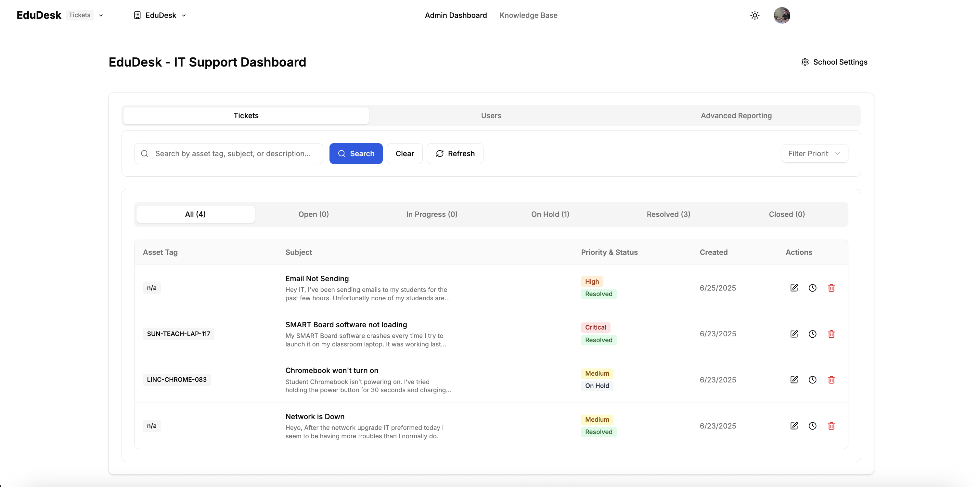Edit the SMART Board software ticket
Image resolution: width=980 pixels, height=487 pixels.
[x=793, y=334]
